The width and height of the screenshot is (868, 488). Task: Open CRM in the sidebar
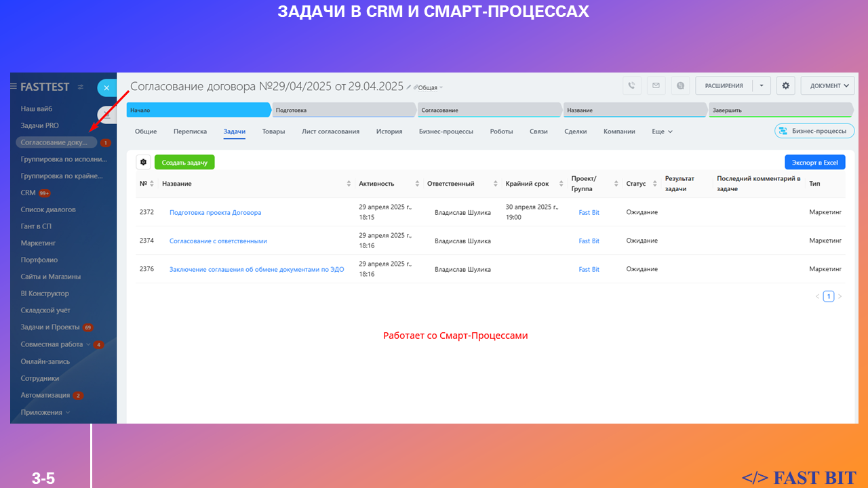click(28, 192)
